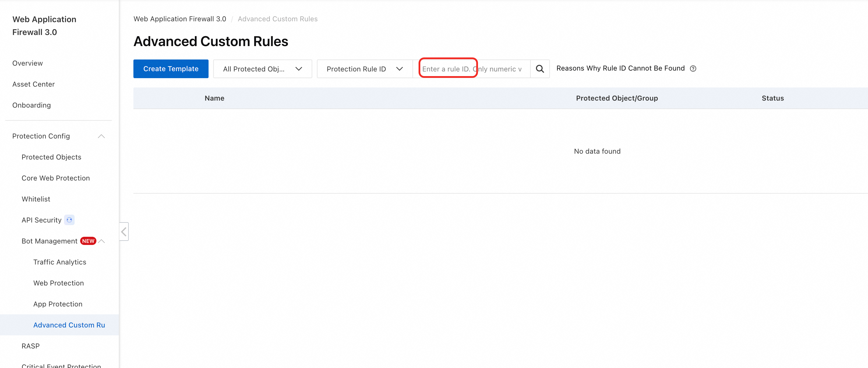Open the All Protected Objects dropdown
Screen dimensions: 868x368
[x=262, y=69]
